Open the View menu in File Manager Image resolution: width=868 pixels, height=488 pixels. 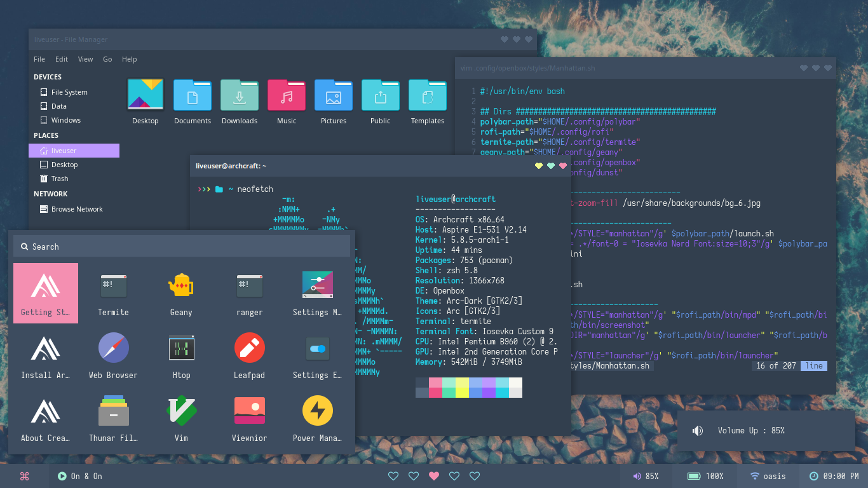pos(86,59)
